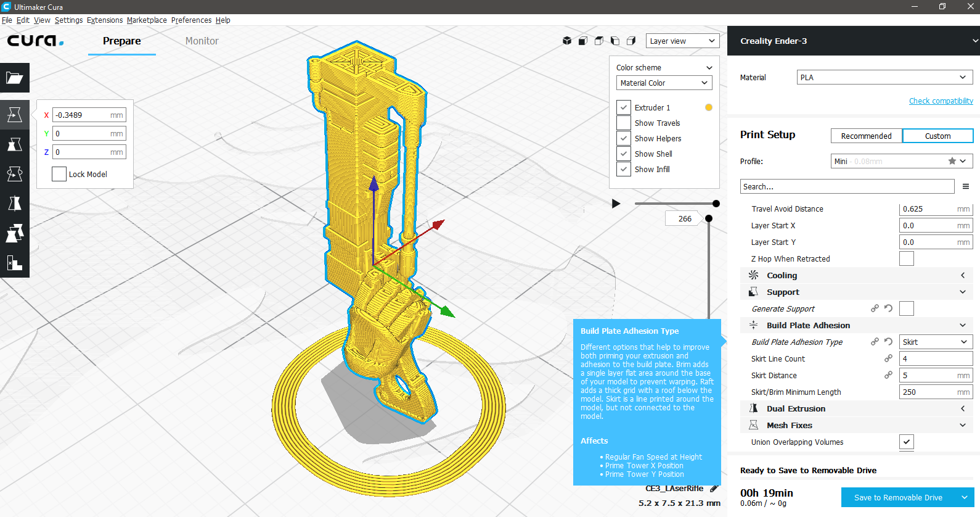Switch to right side camera view icon
This screenshot has height=517, width=980.
[631, 41]
